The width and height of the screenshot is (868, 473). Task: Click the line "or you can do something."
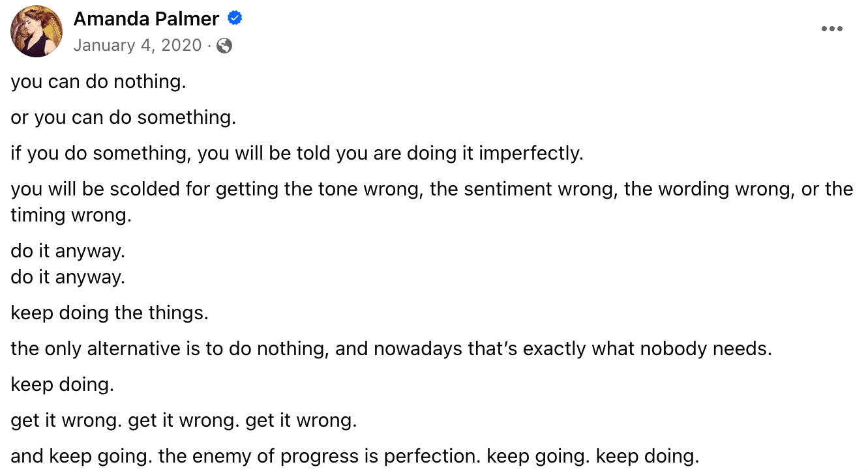(x=123, y=118)
